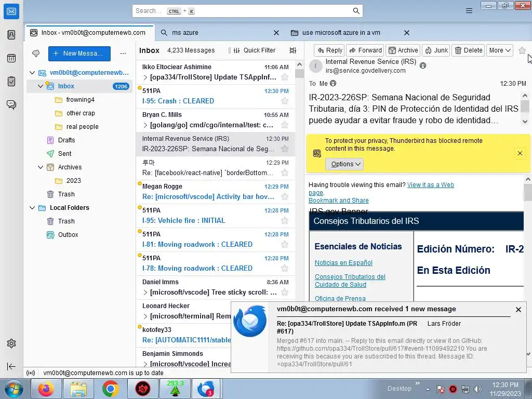Screen dimensions: 532x399
Task: Open folder pane options ellipsis
Action: [x=123, y=54]
